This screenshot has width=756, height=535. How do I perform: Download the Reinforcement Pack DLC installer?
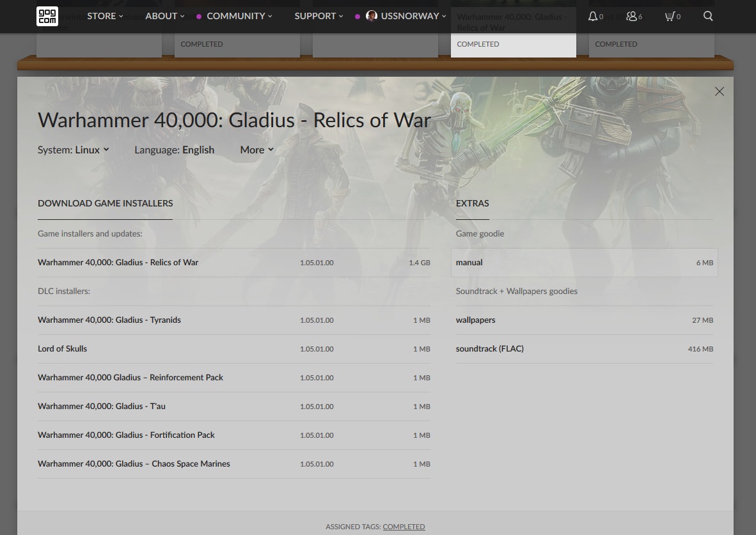click(x=234, y=378)
